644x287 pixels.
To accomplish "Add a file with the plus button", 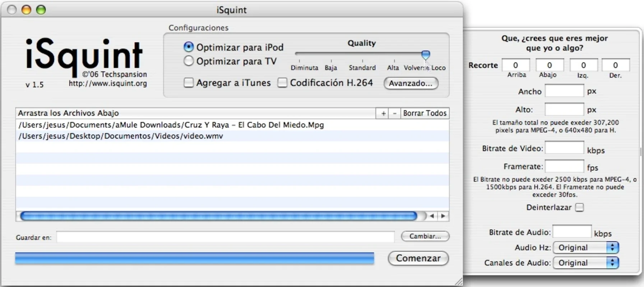I will tap(383, 113).
